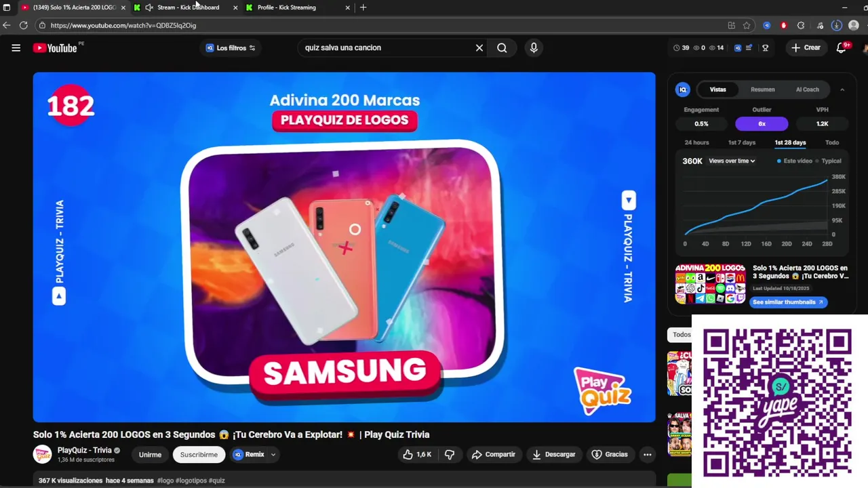The height and width of the screenshot is (488, 868).
Task: Toggle the Typical chart legend
Action: [x=829, y=161]
